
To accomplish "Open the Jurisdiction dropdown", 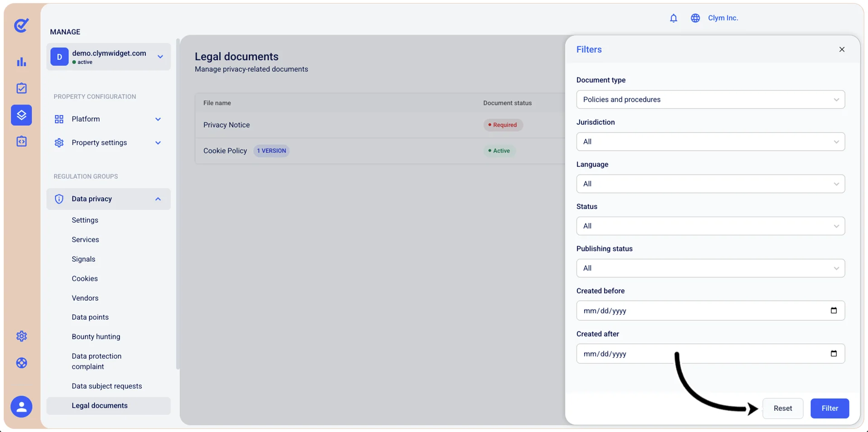I will (710, 142).
